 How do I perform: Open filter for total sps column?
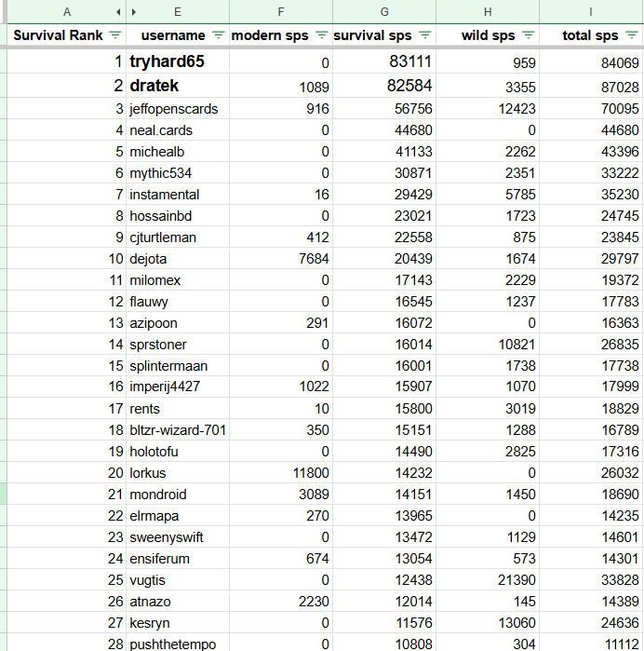click(x=632, y=35)
